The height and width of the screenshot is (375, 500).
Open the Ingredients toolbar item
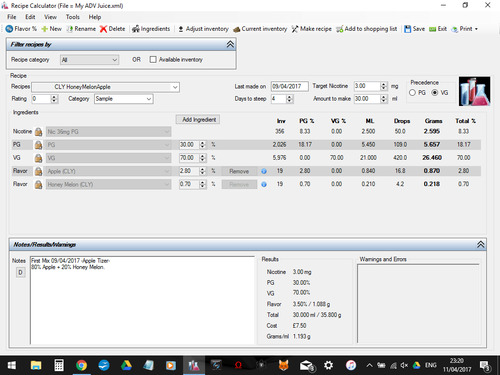pos(151,29)
